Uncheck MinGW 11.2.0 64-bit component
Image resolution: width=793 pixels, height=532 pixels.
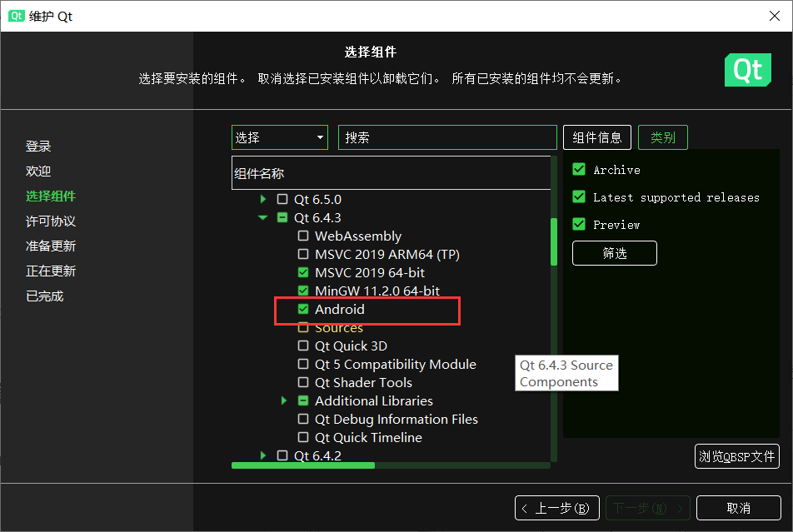point(303,291)
